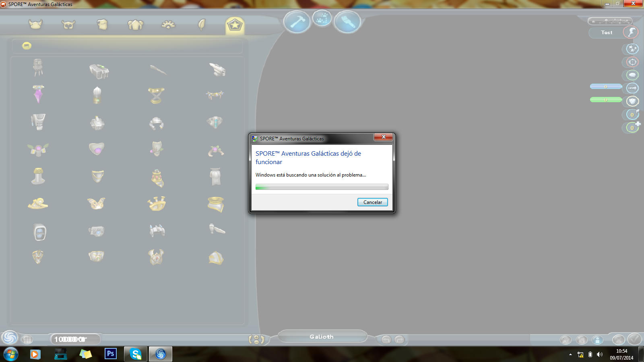Viewport: 644px width, 362px height.
Task: Click the face icon left of Galioth
Action: point(256,339)
